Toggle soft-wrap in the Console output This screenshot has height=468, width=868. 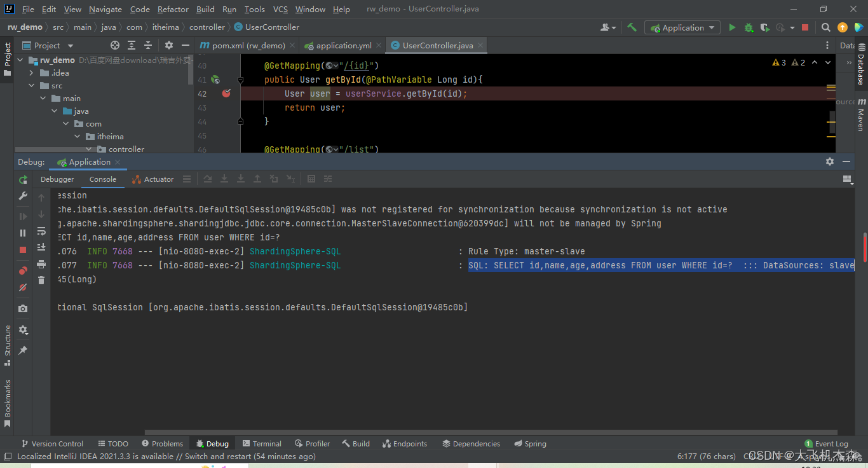pos(41,231)
